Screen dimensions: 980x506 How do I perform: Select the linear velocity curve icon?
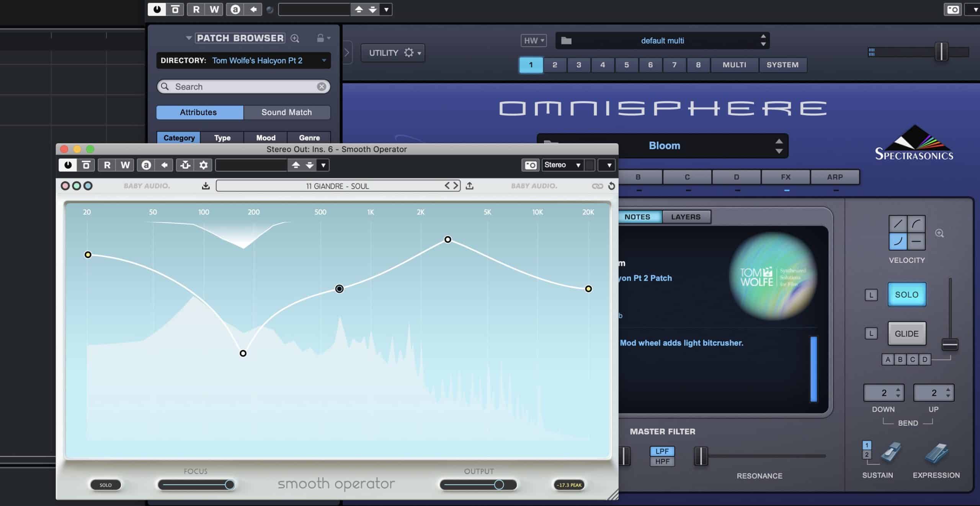click(898, 224)
